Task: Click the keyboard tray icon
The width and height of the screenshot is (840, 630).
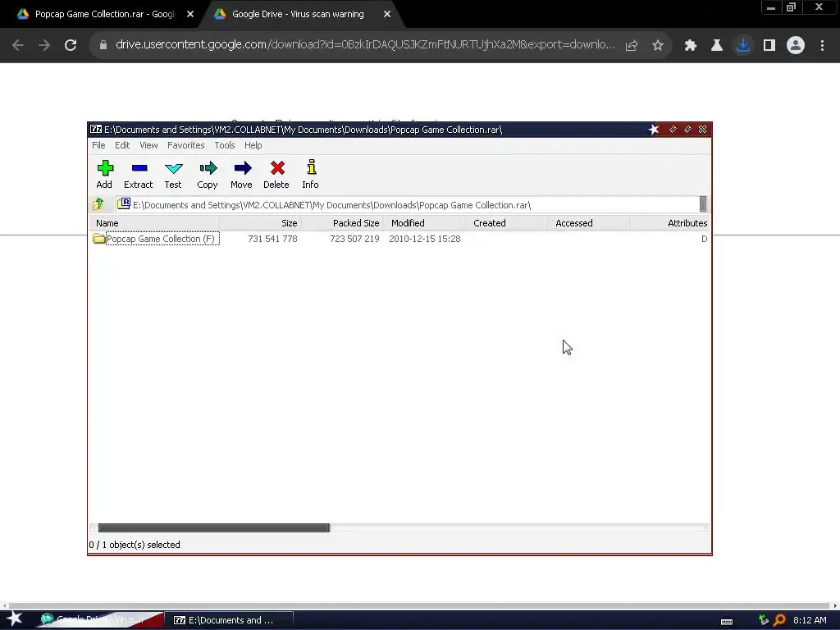Action: click(x=727, y=621)
